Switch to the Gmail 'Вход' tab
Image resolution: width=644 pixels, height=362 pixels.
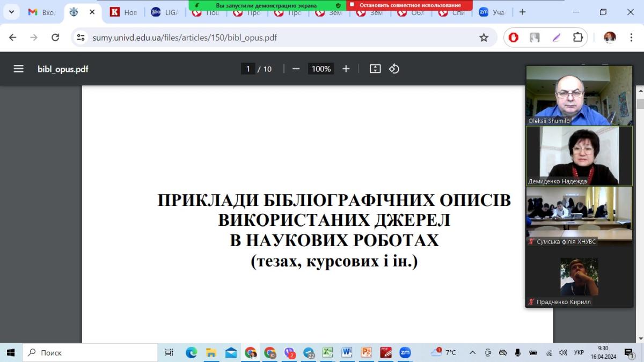(x=43, y=12)
